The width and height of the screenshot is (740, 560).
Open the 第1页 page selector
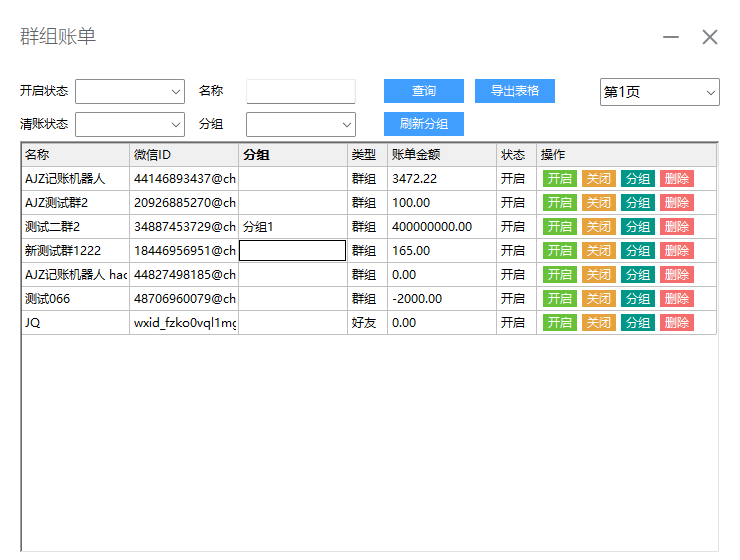coord(659,92)
